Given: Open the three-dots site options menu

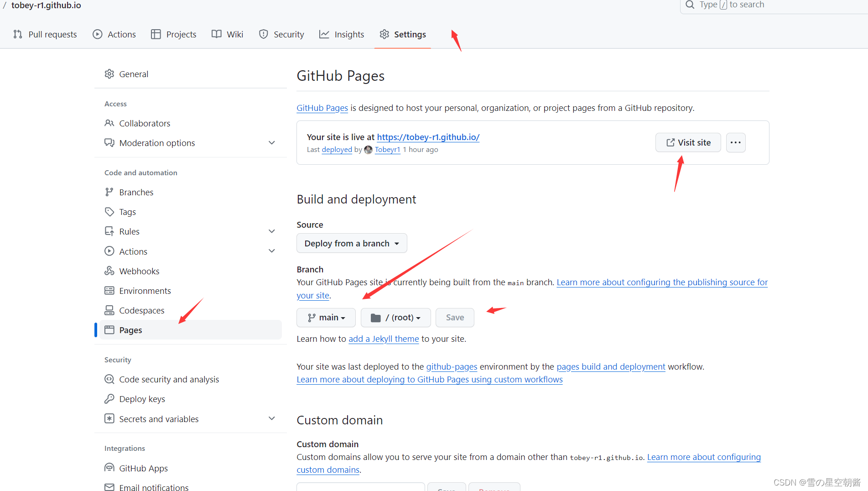Looking at the screenshot, I should point(736,142).
